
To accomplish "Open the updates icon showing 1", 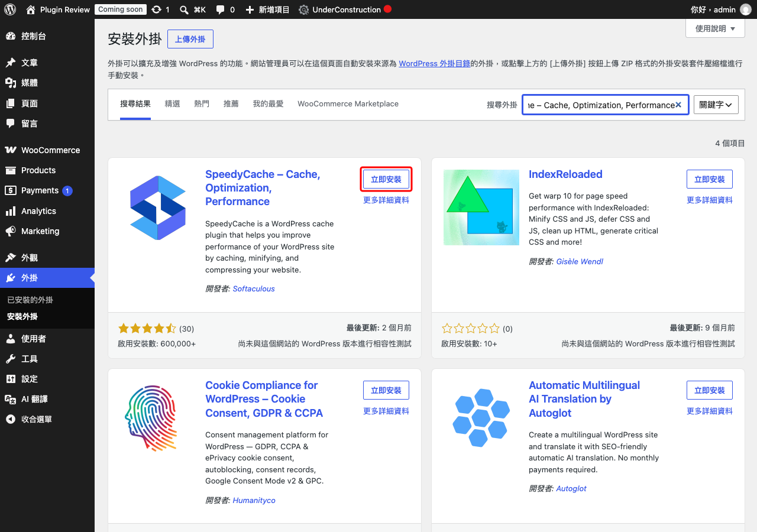I will 156,9.
